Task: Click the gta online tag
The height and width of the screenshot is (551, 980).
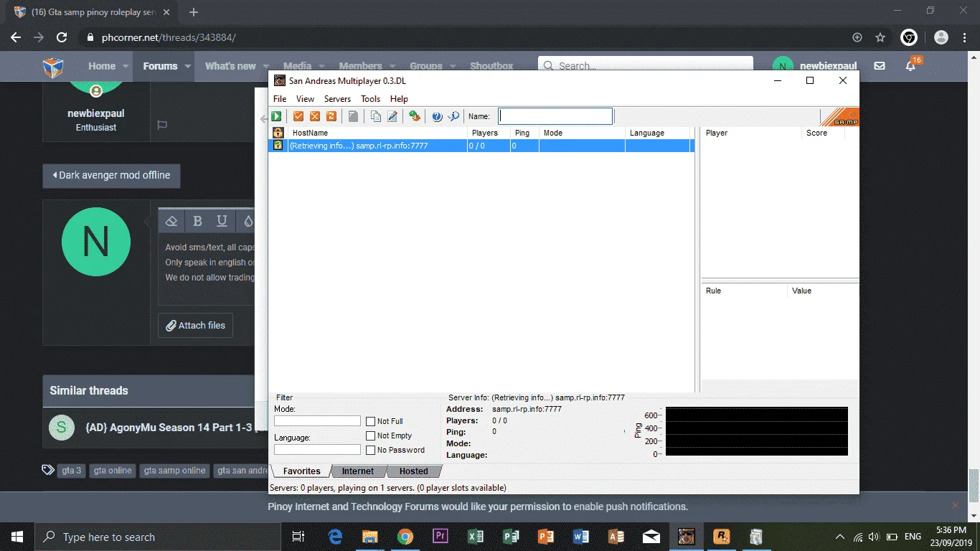Action: (x=113, y=471)
